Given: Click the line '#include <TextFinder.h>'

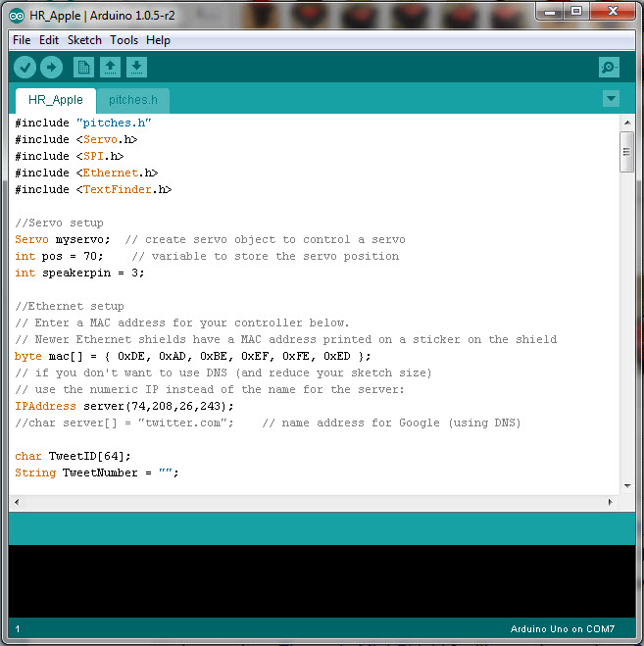Looking at the screenshot, I should (x=93, y=189).
